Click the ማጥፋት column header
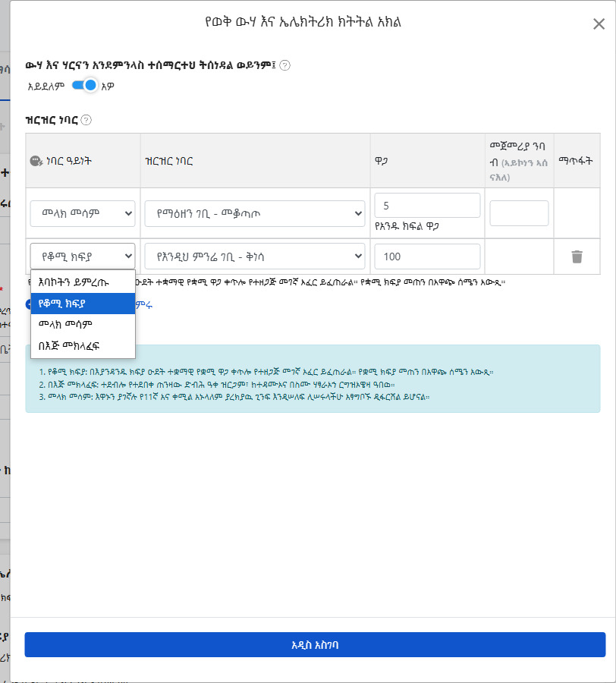Screen dimensions: 616x683 pyautogui.click(x=576, y=161)
